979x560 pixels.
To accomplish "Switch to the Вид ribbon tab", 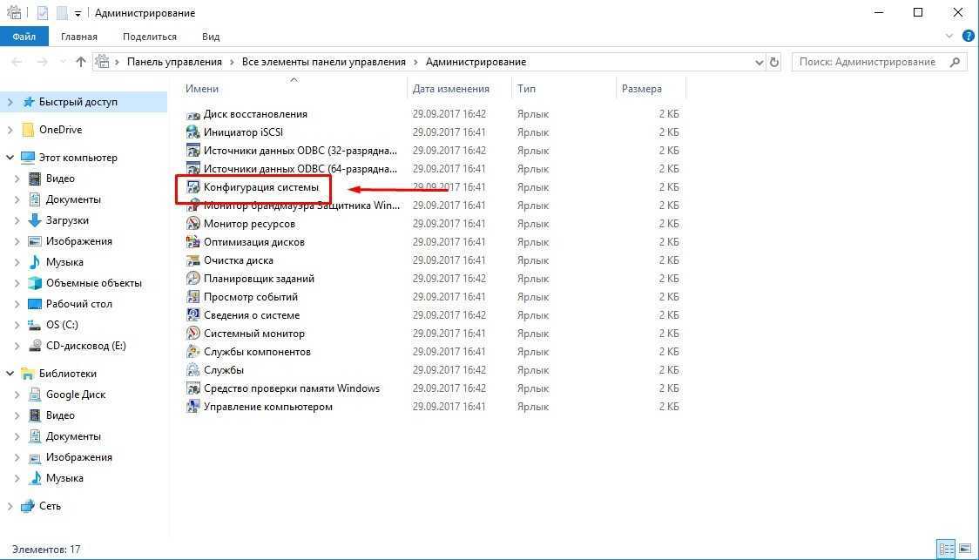I will [211, 37].
